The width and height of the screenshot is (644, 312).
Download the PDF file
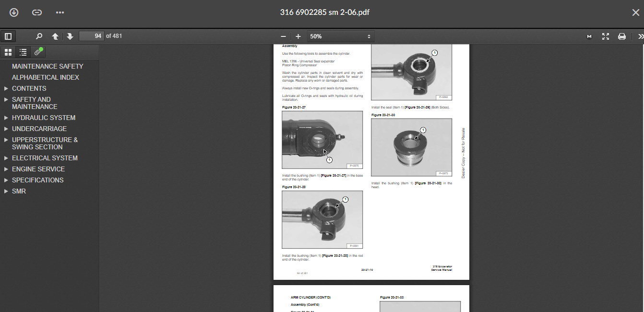point(14,12)
